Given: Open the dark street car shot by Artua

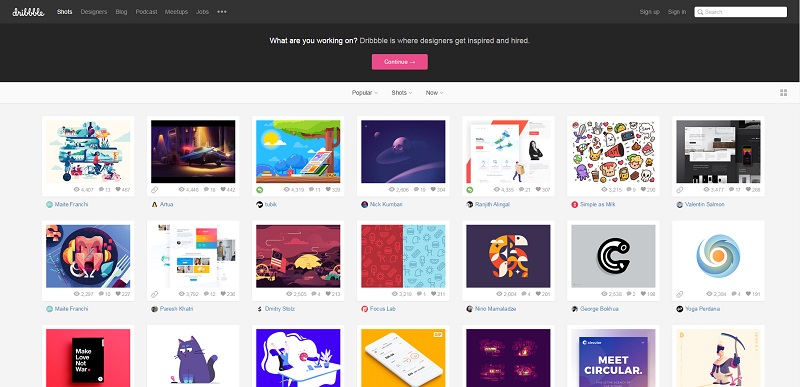Looking at the screenshot, I should tap(193, 151).
